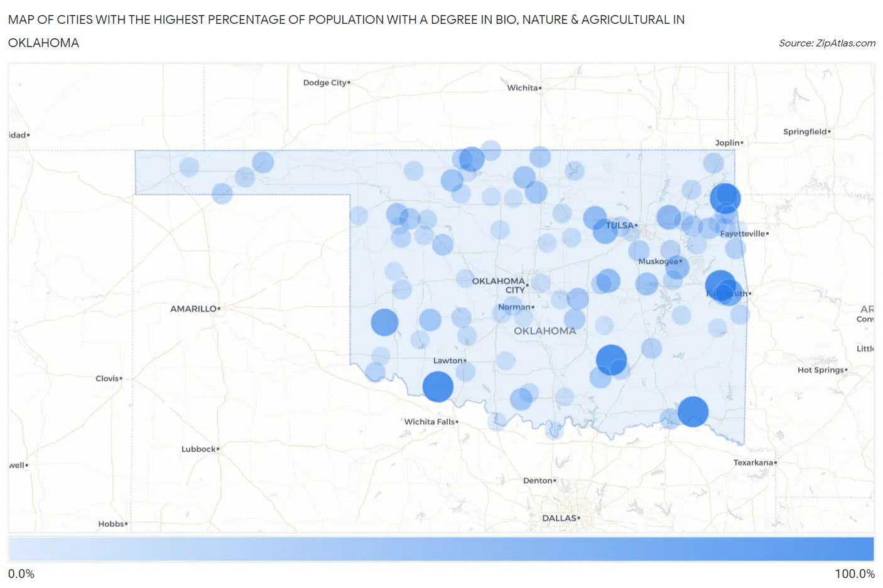883x588 pixels.
Task: Click the Texarkana city label
Action: click(x=754, y=462)
